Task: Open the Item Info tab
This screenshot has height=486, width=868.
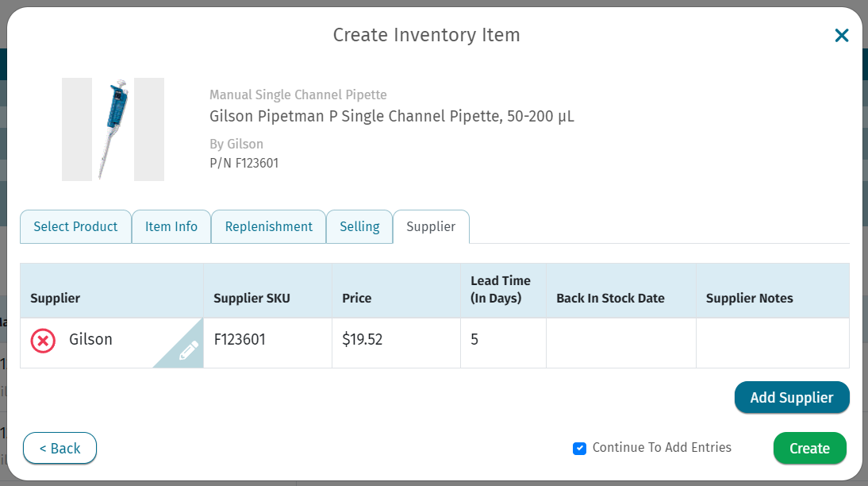Action: [x=171, y=227]
